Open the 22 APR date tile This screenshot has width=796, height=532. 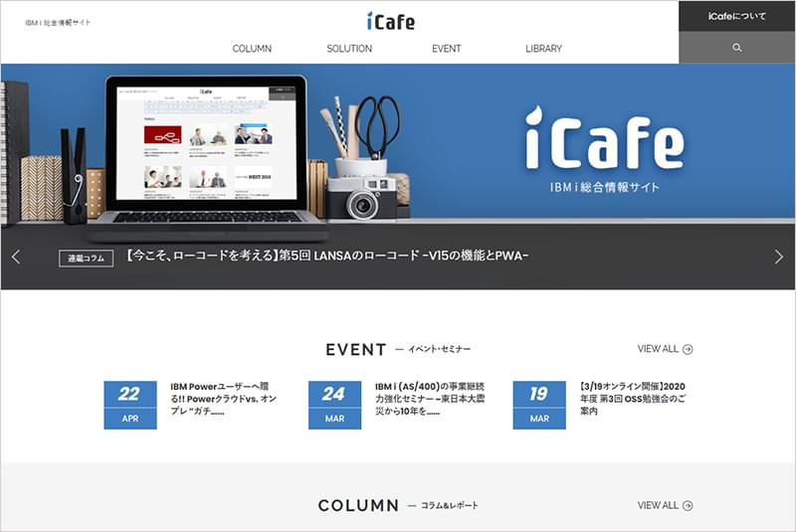(130, 405)
